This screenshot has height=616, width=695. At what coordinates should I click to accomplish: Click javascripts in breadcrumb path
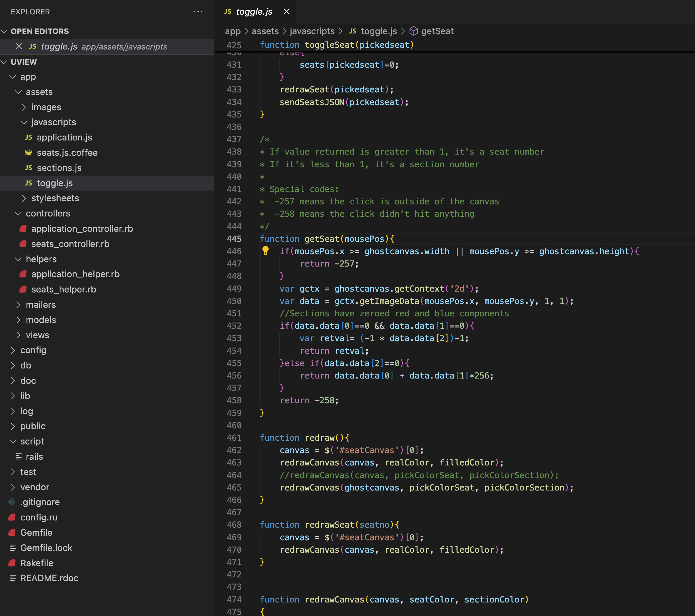click(x=312, y=31)
